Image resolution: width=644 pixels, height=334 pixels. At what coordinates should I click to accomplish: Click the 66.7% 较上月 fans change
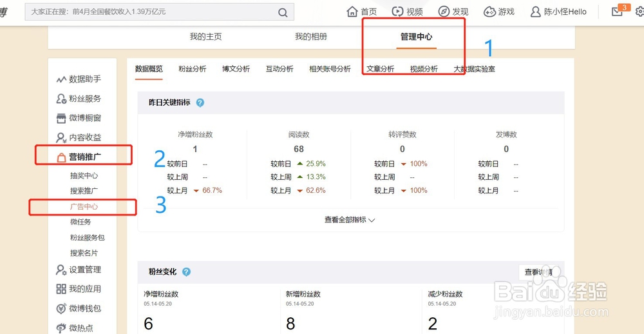(212, 190)
